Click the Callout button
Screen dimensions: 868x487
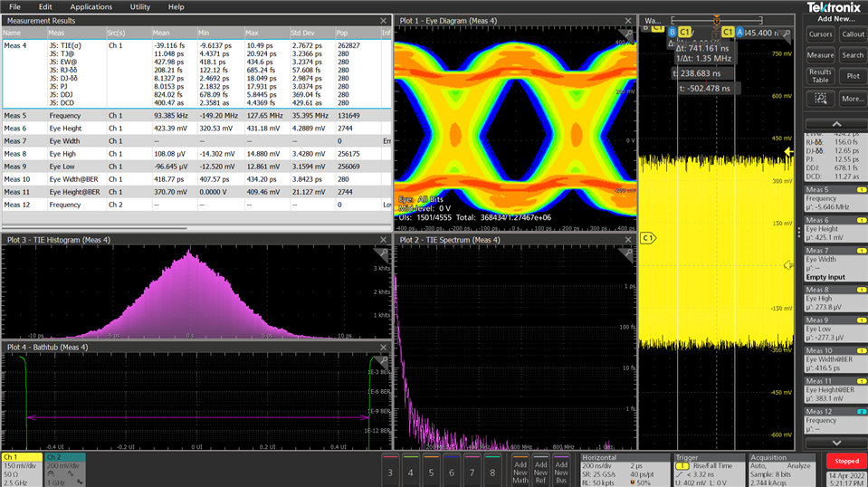click(x=853, y=34)
